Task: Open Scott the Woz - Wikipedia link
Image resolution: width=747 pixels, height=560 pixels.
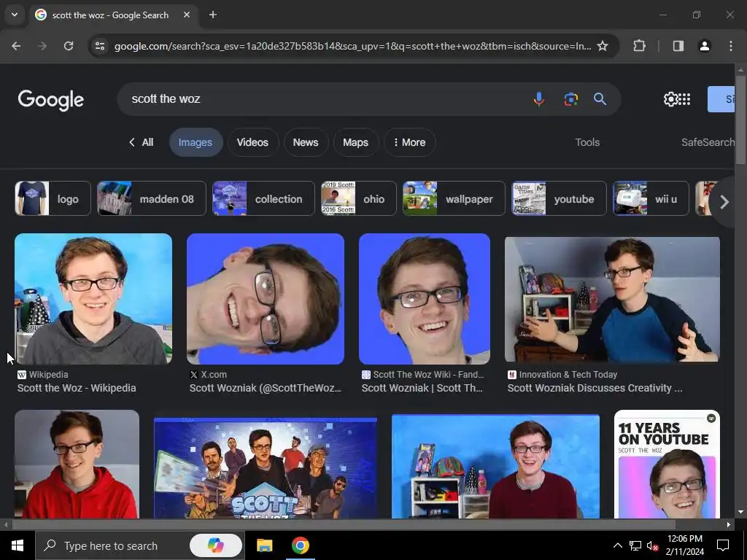Action: pyautogui.click(x=77, y=388)
